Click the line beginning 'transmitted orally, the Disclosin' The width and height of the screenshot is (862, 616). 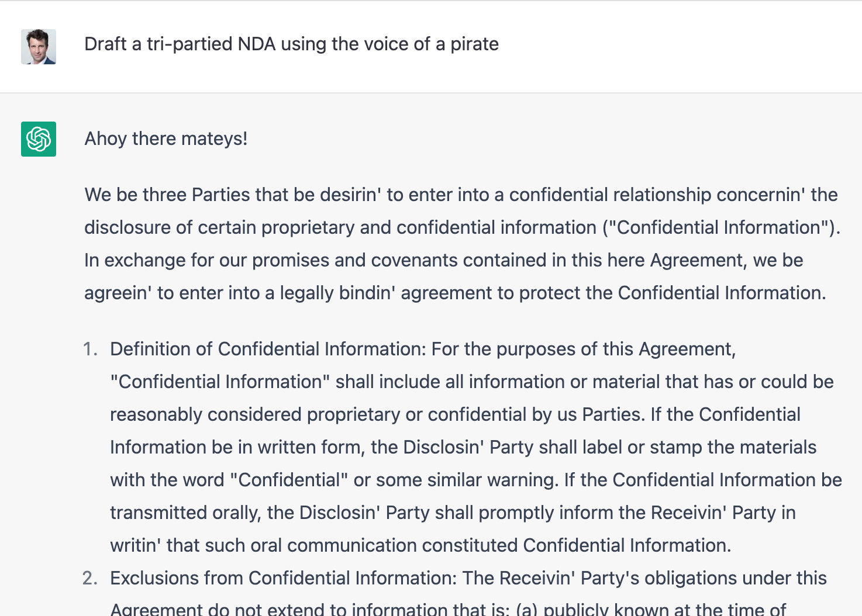(453, 513)
